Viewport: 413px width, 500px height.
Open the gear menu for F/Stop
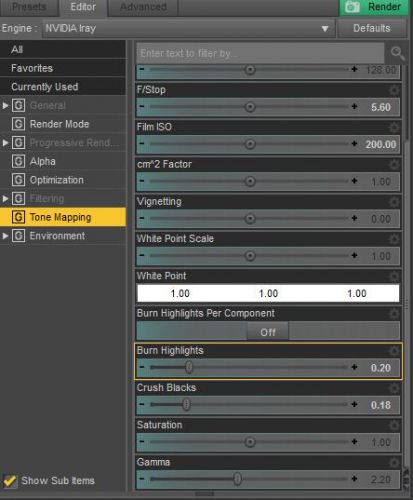pos(394,90)
